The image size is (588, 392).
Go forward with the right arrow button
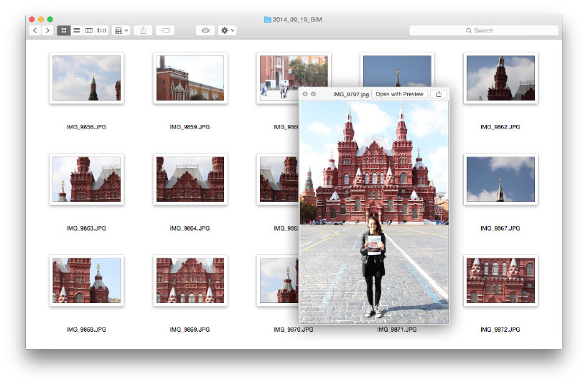tap(47, 30)
